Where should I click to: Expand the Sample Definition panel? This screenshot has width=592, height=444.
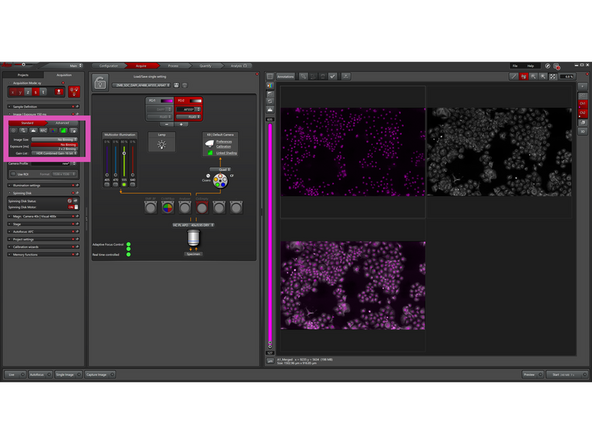pos(43,106)
